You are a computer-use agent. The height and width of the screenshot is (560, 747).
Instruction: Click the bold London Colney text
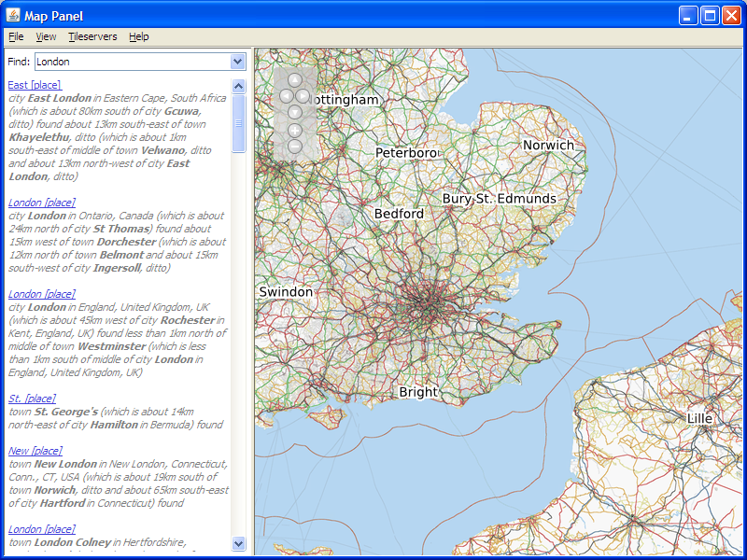[73, 542]
